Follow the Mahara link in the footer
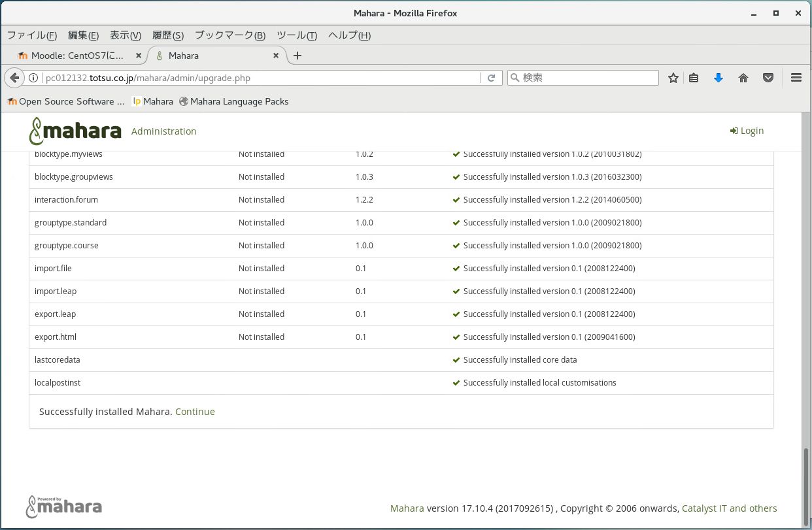812x530 pixels. coord(407,508)
